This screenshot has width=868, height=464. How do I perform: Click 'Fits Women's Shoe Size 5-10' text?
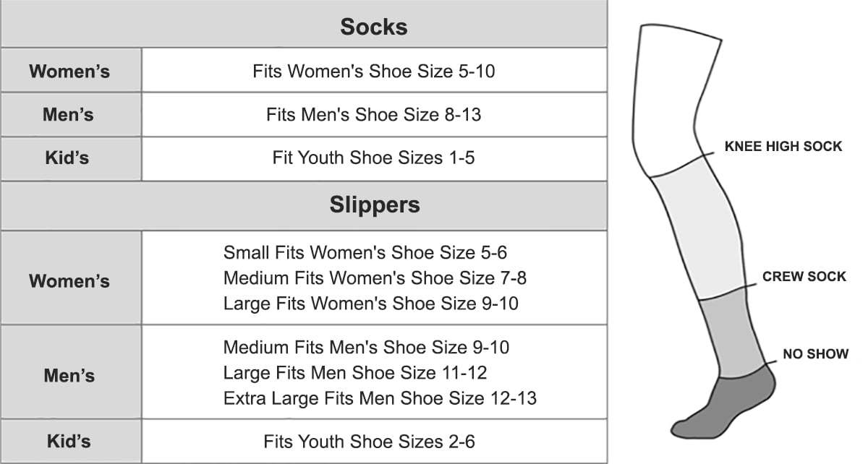(374, 72)
